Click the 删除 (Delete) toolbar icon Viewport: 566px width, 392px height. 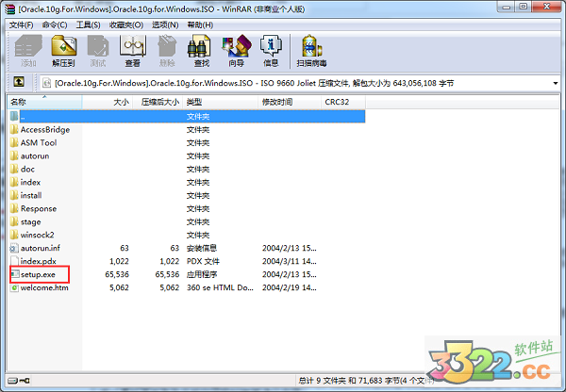pyautogui.click(x=167, y=46)
